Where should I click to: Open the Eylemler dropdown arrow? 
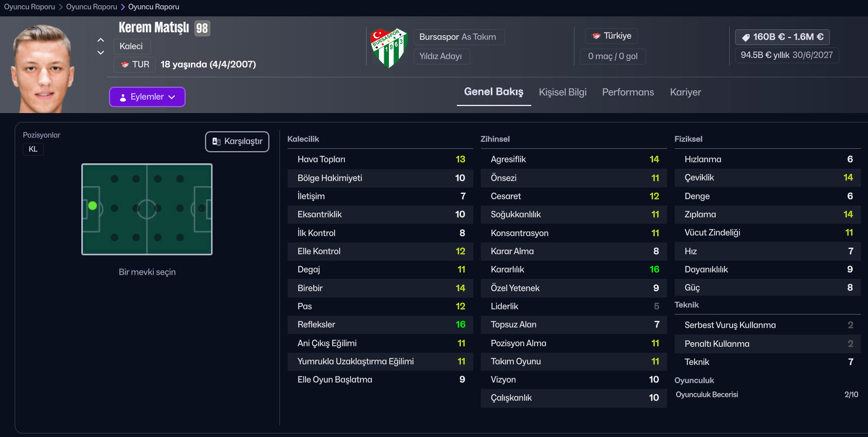click(x=172, y=97)
